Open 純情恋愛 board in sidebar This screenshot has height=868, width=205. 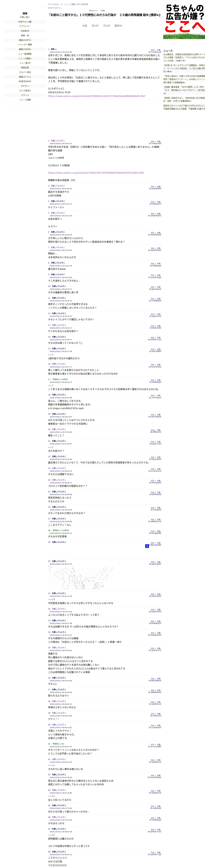click(25, 68)
